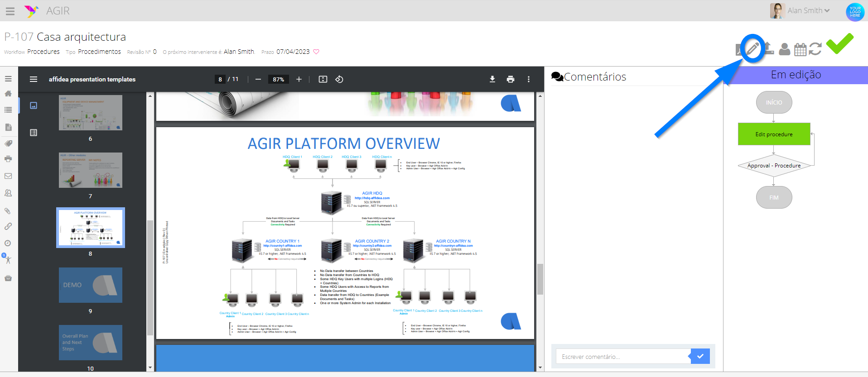Viewport: 868px width, 377px height.
Task: Click the Comentários panel header
Action: click(589, 77)
